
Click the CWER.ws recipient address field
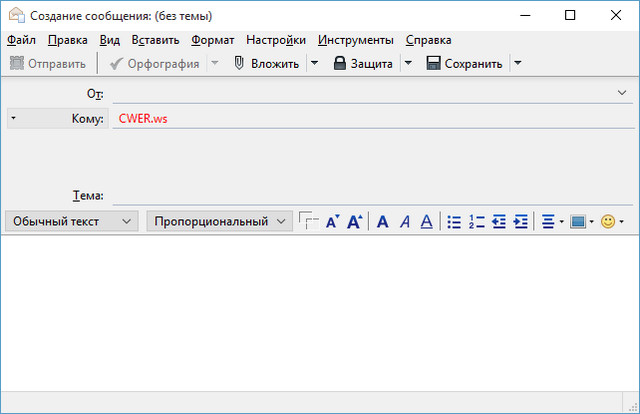pos(373,118)
